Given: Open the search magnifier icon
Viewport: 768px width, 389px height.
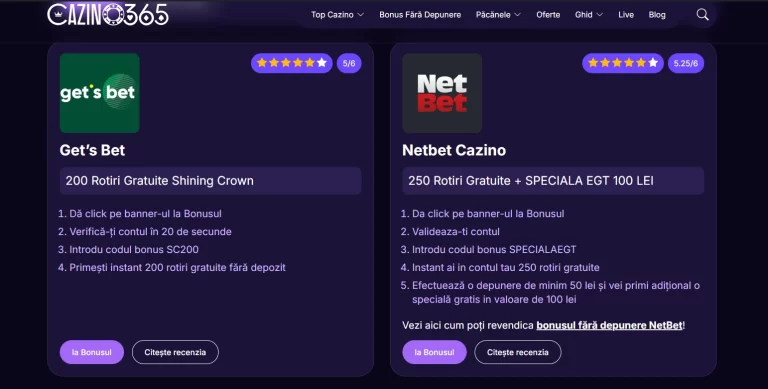Looking at the screenshot, I should (x=702, y=15).
